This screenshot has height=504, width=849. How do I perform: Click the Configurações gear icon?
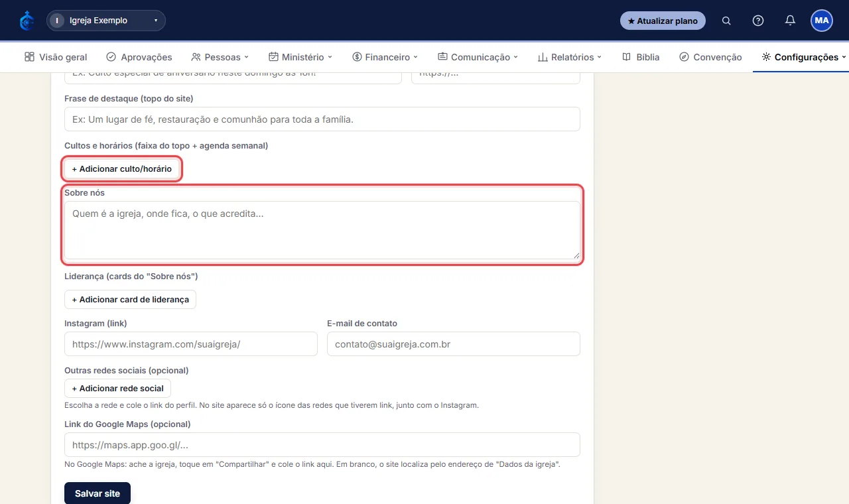pyautogui.click(x=766, y=57)
